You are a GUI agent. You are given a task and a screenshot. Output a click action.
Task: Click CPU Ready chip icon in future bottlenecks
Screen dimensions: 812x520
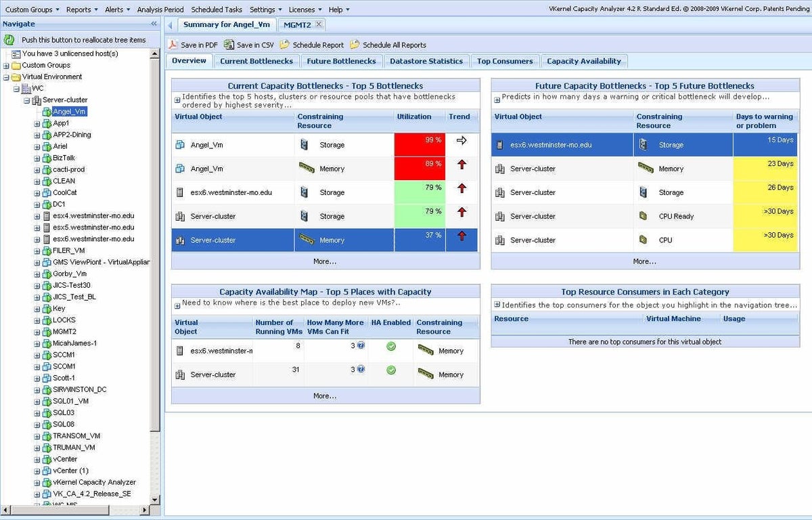(x=643, y=216)
